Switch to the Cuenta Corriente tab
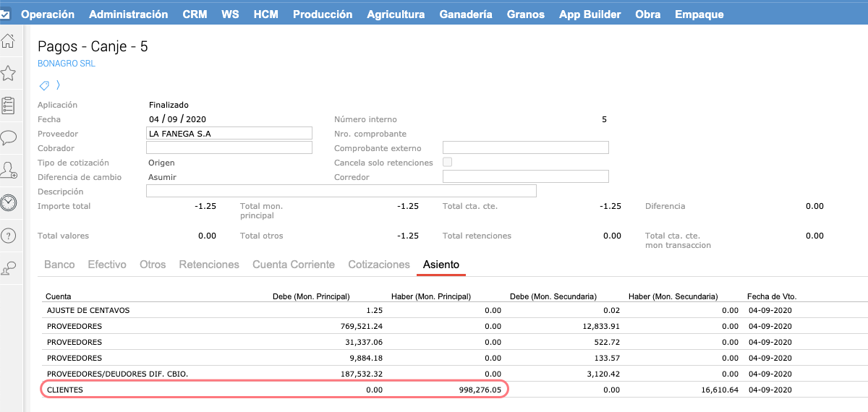Image resolution: width=868 pixels, height=412 pixels. click(293, 265)
